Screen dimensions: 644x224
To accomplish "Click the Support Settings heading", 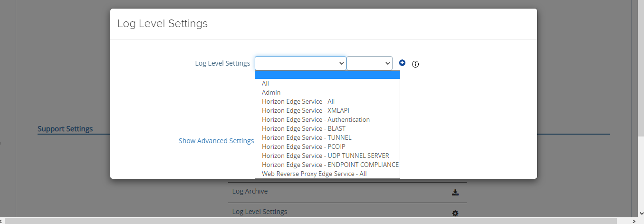I will tap(65, 129).
